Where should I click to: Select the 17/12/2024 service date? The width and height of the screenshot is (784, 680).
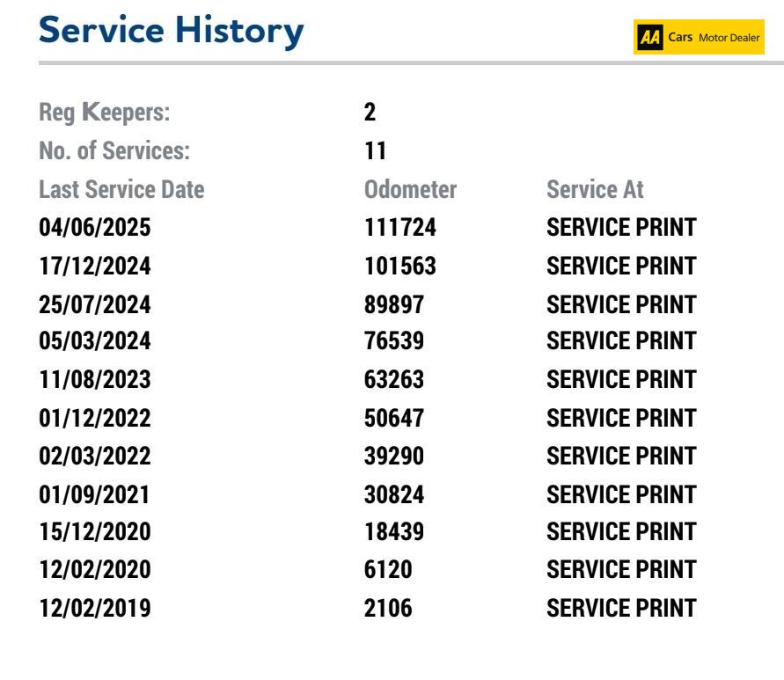tap(95, 266)
